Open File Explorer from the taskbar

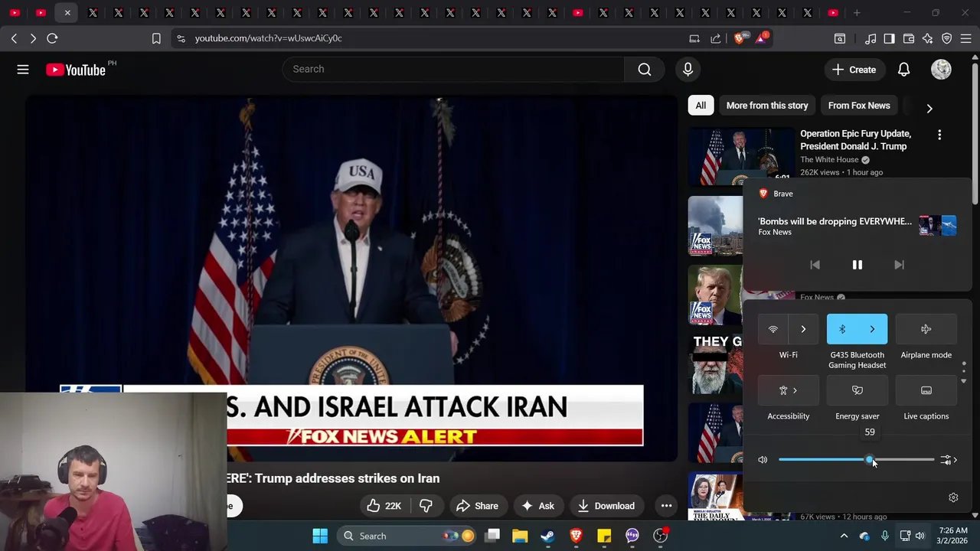(520, 536)
